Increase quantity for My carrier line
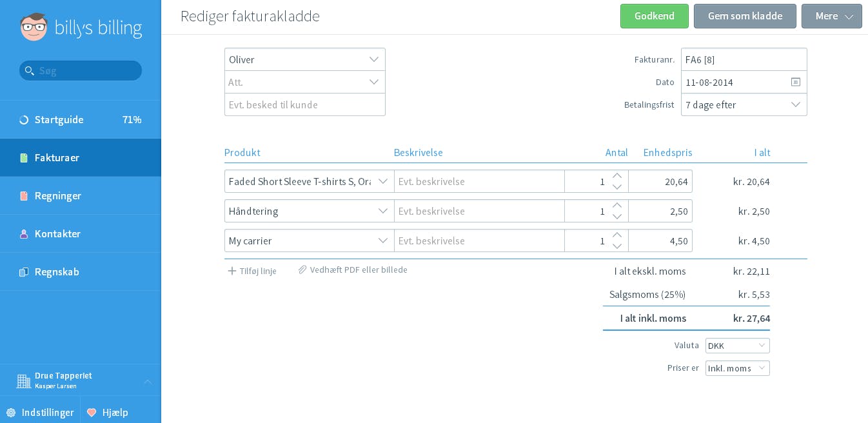Screen dimensions: 868x423 617,235
